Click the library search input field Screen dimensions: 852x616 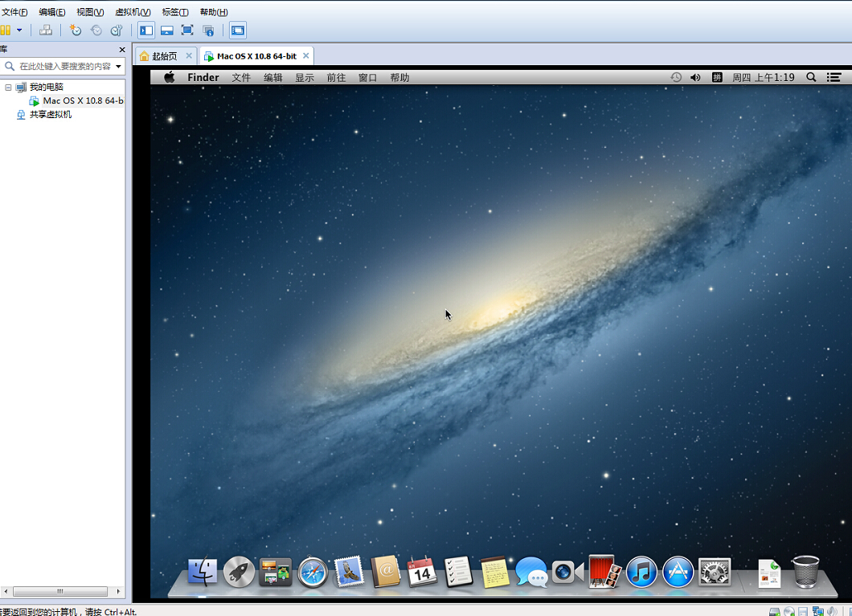(64, 66)
